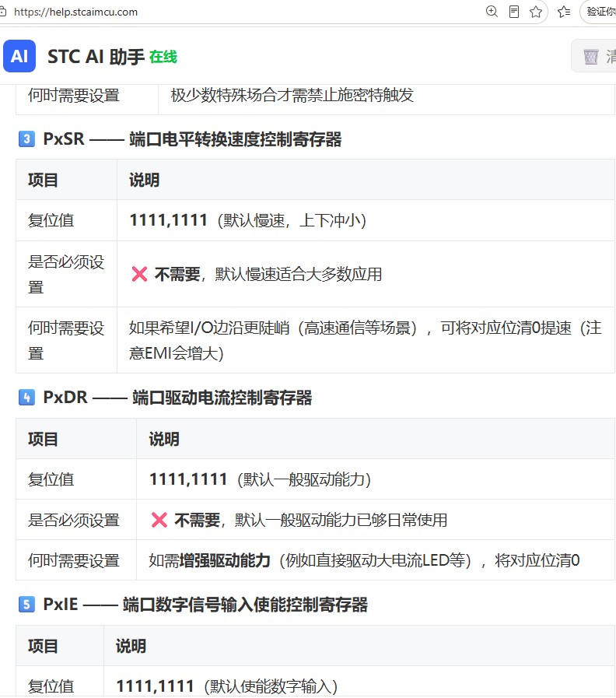Click the red X mark in PxDR table

click(x=159, y=520)
